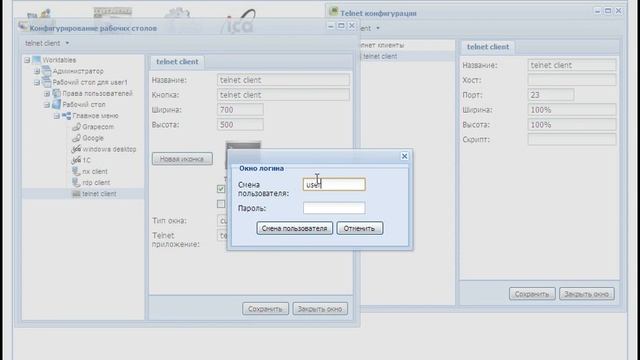
Task: Click Сохранить in the Telnet конфигурация window
Action: pos(532,294)
